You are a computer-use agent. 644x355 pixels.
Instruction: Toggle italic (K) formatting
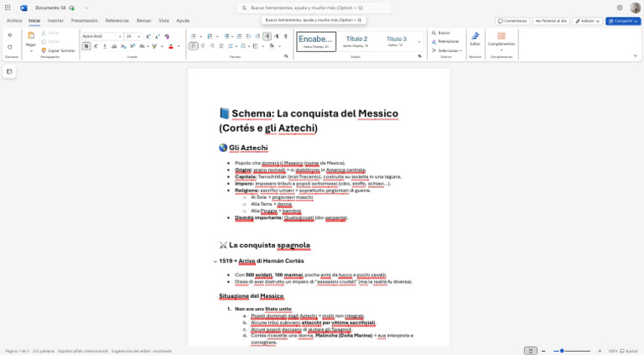click(x=96, y=46)
